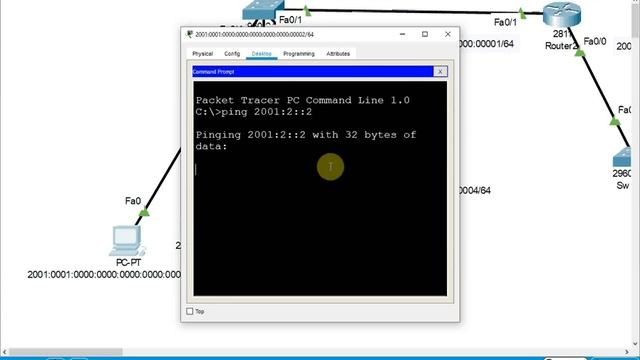This screenshot has height=360, width=640.
Task: Select the 2960 switch icon at right
Action: [622, 158]
